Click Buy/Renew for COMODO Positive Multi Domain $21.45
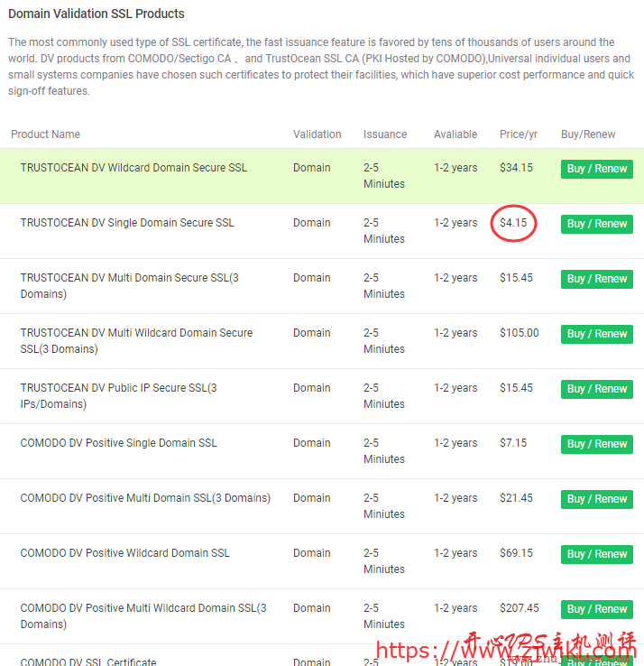This screenshot has height=666, width=644. 596,499
